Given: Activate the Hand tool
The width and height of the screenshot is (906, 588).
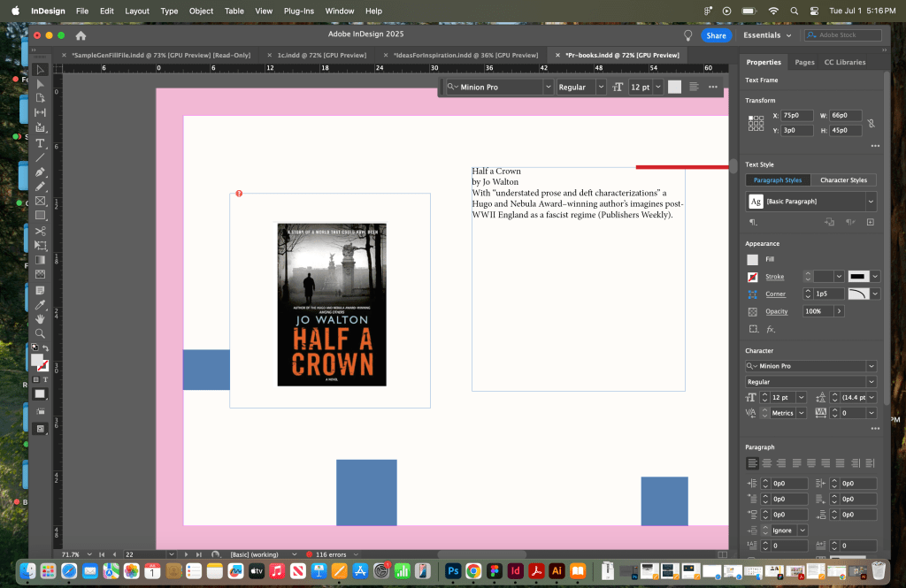Looking at the screenshot, I should tap(40, 318).
